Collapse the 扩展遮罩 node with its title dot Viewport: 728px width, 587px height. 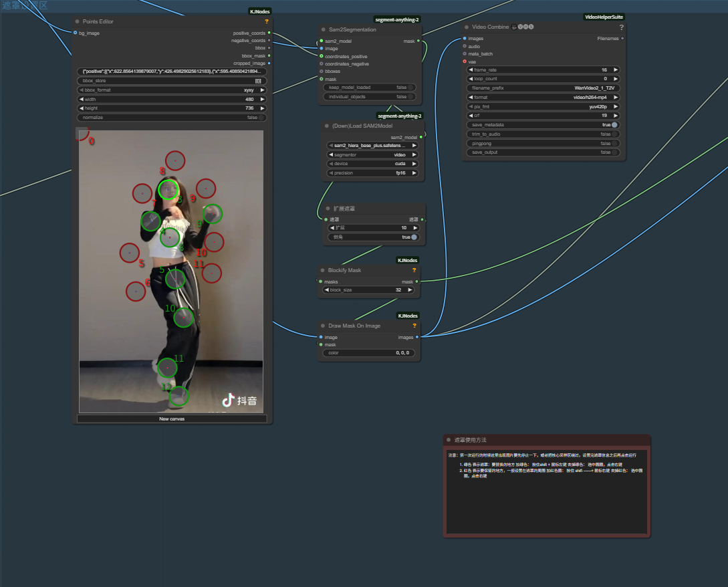point(328,209)
